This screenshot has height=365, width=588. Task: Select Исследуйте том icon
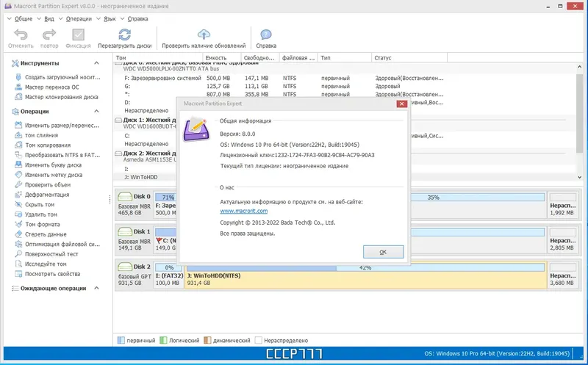click(x=18, y=264)
